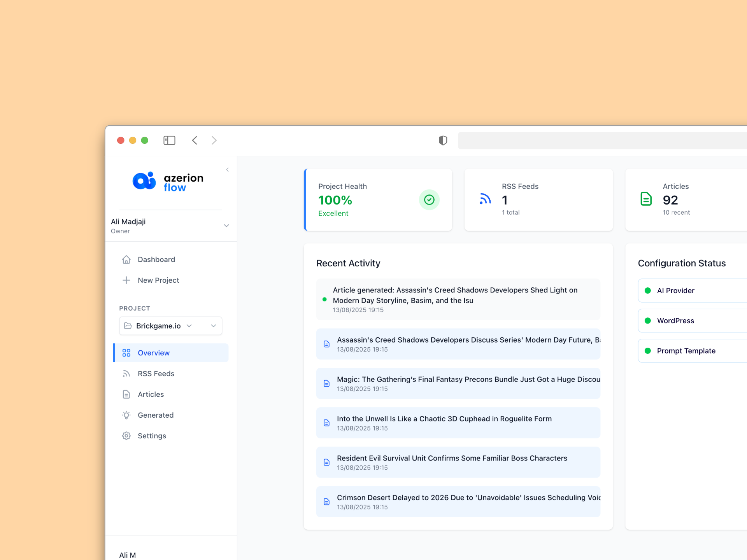
Task: Expand the Ali Madjaji account menu
Action: click(x=170, y=226)
